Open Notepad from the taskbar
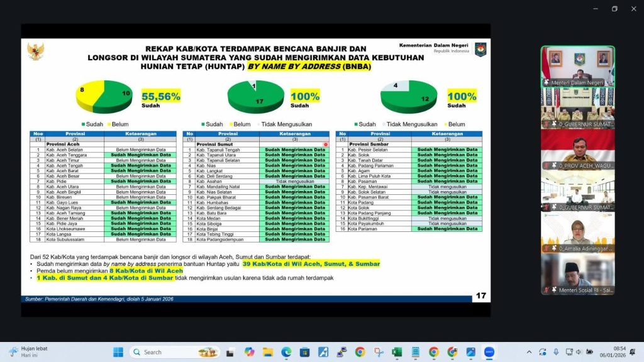This screenshot has height=362, width=644. pyautogui.click(x=416, y=352)
